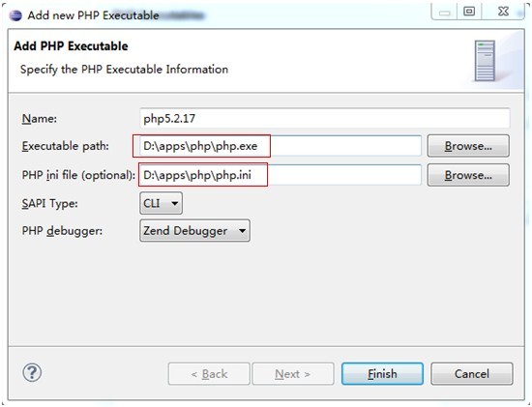Open the SAPI Type dropdown showing CLI
Screen dimensions: 532x407
pos(161,203)
